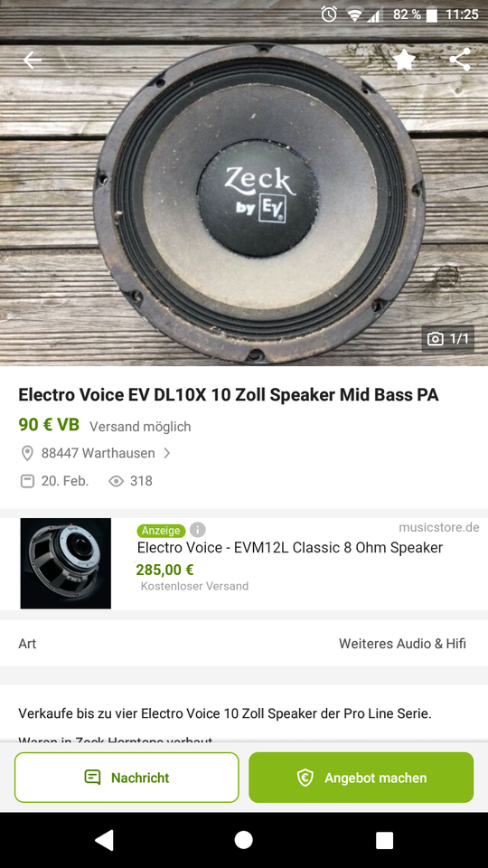
Task: Open the 88447 Warthausen location link
Action: [x=98, y=453]
